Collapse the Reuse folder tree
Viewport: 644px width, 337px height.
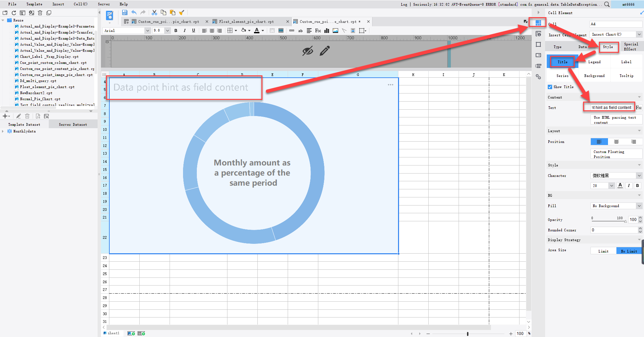pyautogui.click(x=3, y=20)
